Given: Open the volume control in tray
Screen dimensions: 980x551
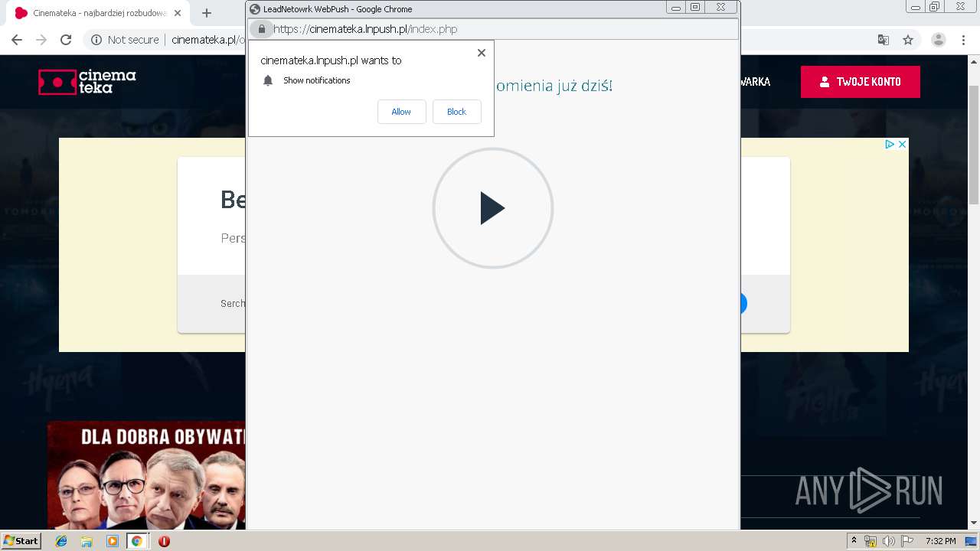Looking at the screenshot, I should pos(889,541).
